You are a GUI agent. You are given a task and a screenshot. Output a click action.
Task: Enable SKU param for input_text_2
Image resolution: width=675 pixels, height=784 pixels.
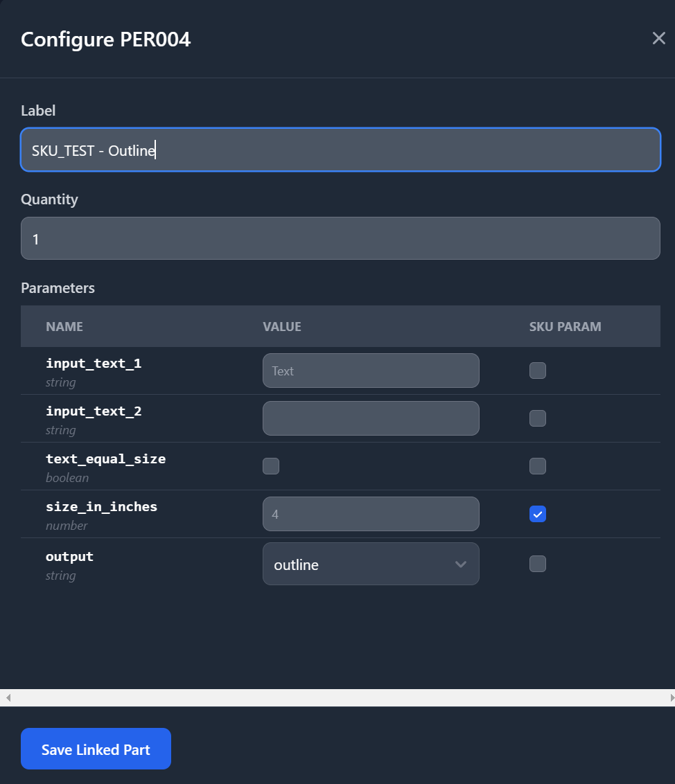(x=537, y=418)
